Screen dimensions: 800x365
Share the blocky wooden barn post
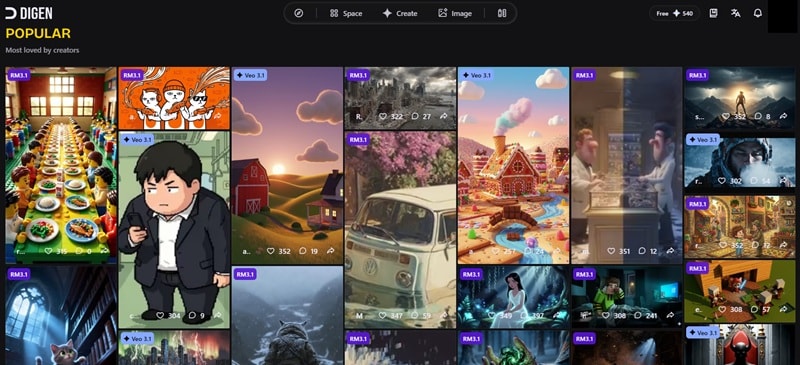point(783,309)
